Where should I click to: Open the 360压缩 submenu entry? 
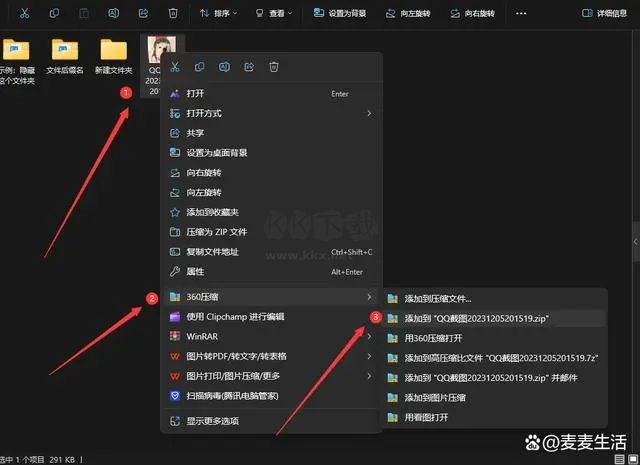tap(271, 297)
